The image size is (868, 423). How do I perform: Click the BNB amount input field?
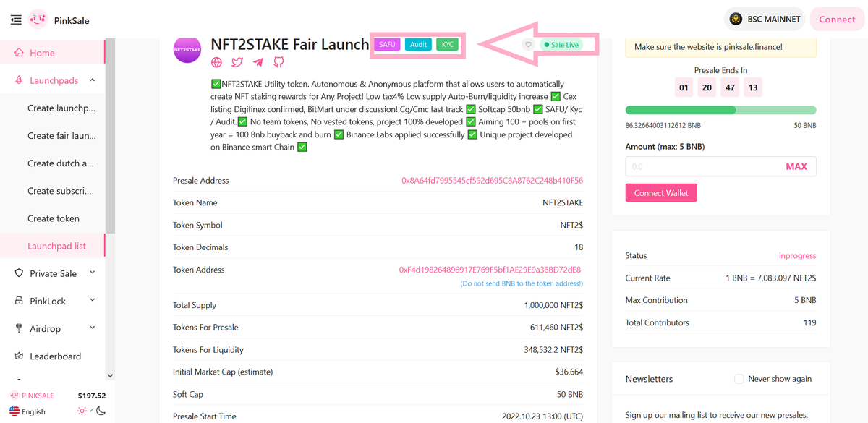[x=720, y=166]
